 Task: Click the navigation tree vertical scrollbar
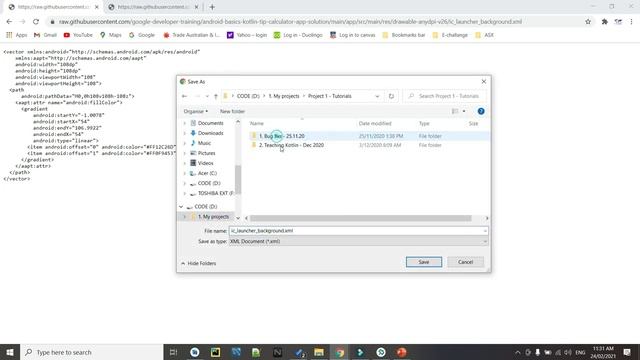tap(238, 180)
